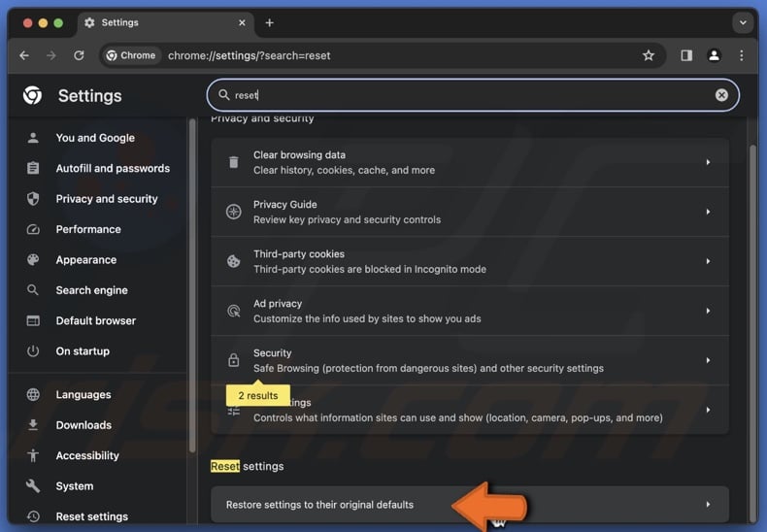
Task: Open Accessibility section
Action: click(87, 455)
